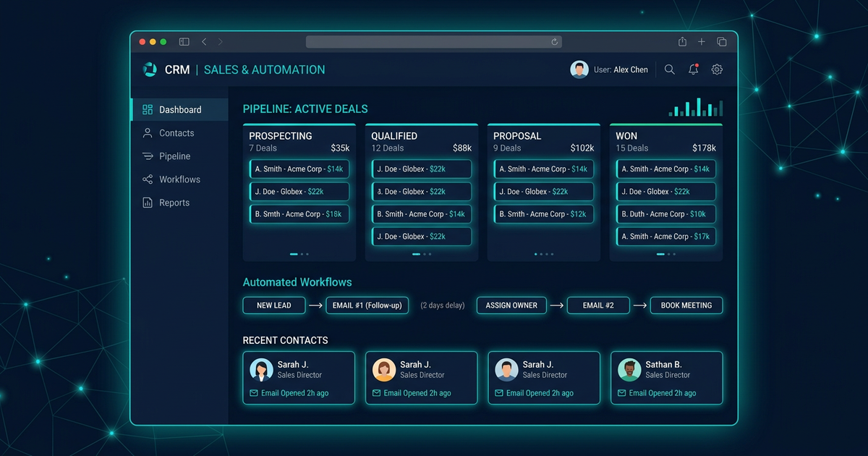Open a new browser tab with plus icon
Image resolution: width=868 pixels, height=456 pixels.
tap(702, 42)
